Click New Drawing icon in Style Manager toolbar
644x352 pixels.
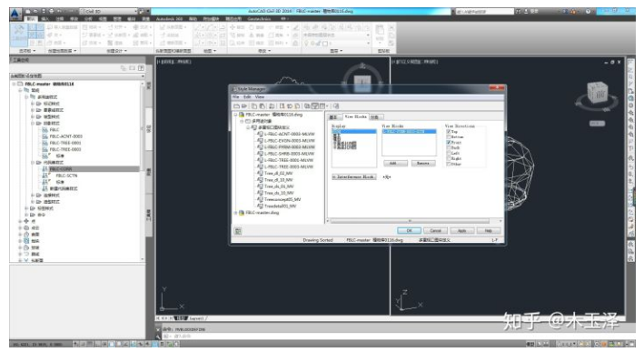(x=236, y=106)
